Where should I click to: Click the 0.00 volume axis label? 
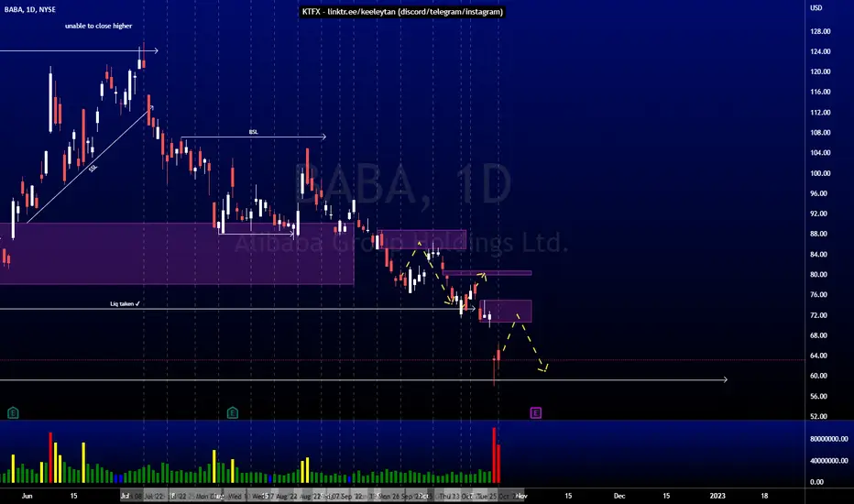click(x=817, y=482)
